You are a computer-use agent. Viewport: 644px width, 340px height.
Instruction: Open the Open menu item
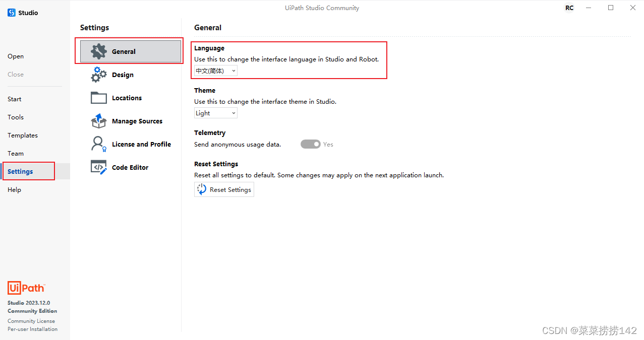point(16,56)
